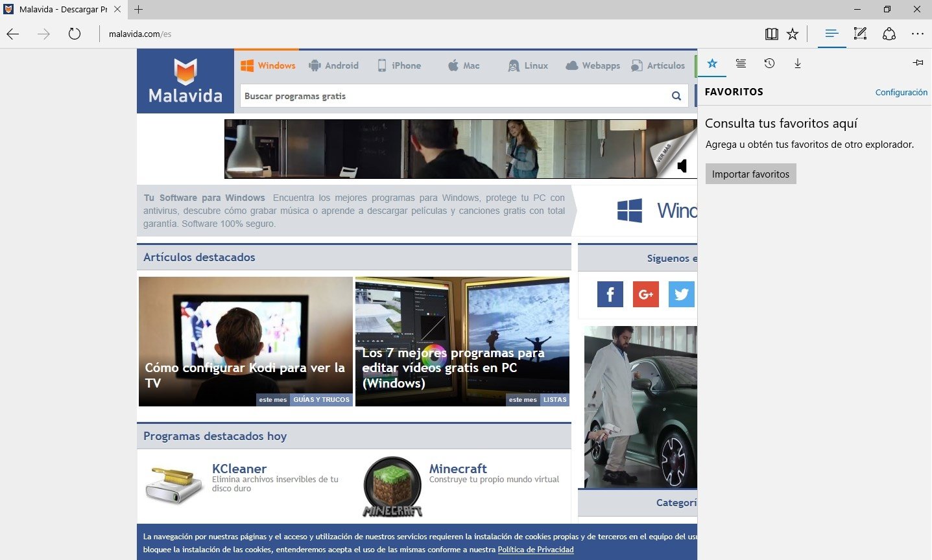Viewport: 932px width, 560px height.
Task: Click the 'Artículos destacados' heading
Action: (x=199, y=257)
